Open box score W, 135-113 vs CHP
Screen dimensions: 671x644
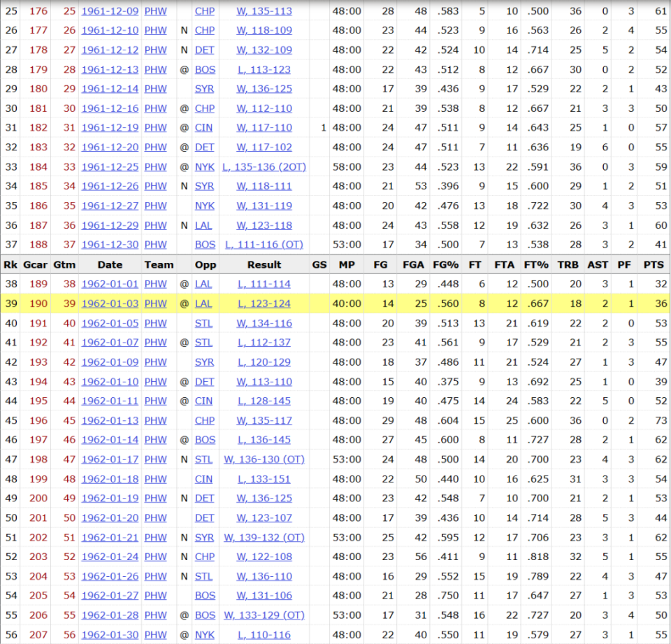[x=264, y=11]
